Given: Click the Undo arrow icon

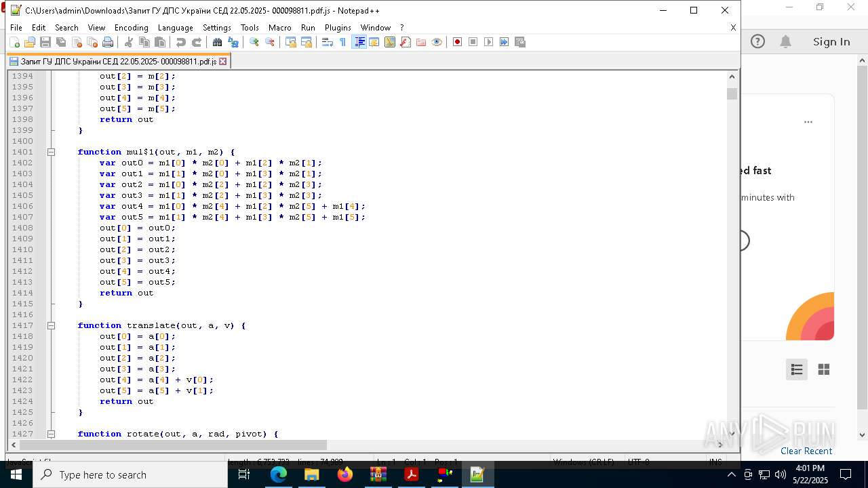Looking at the screenshot, I should (181, 42).
